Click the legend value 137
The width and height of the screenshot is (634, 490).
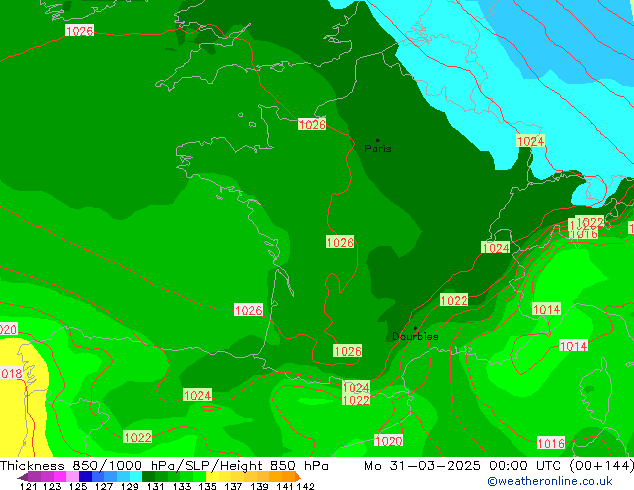(x=233, y=486)
